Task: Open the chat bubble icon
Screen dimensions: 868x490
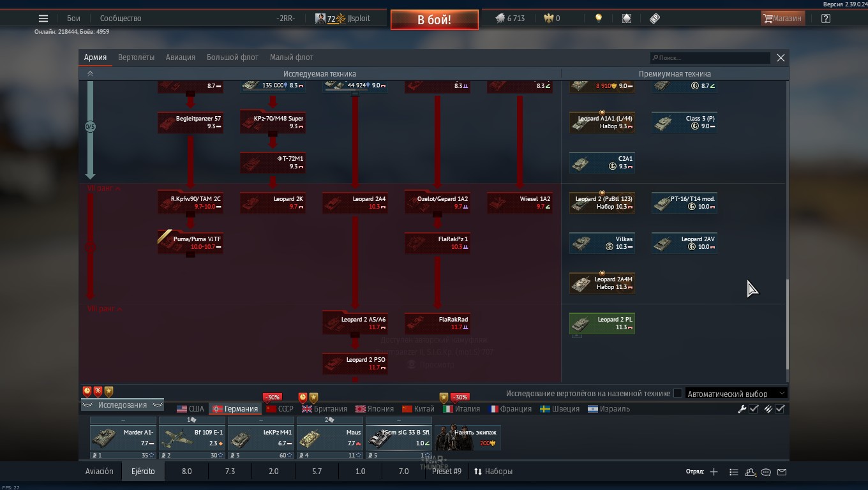Action: (x=766, y=472)
